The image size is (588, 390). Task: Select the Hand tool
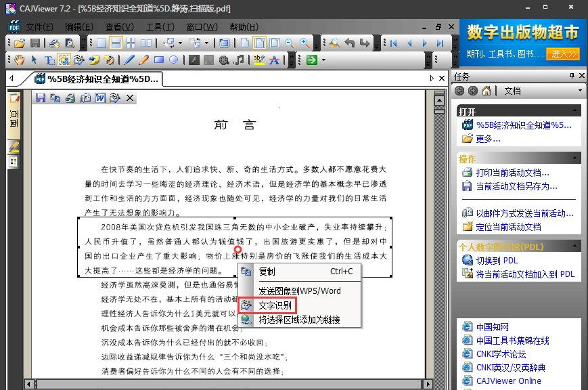pos(19,60)
